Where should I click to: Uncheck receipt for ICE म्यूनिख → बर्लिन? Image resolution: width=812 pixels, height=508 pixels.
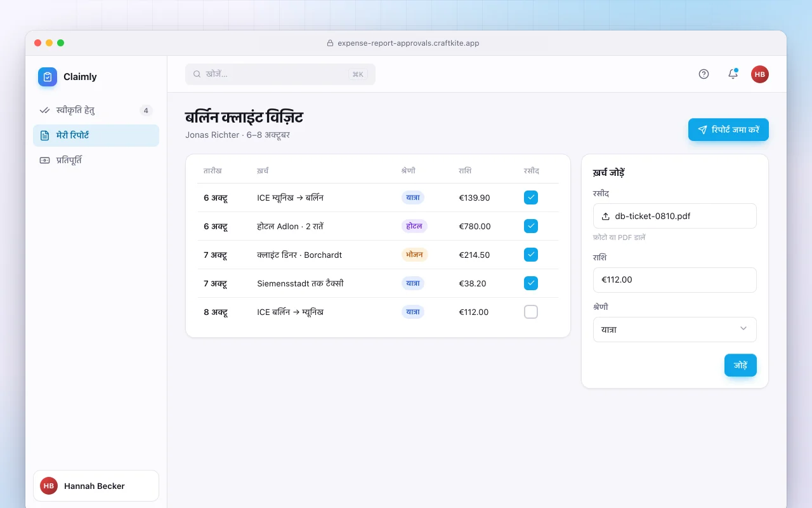(531, 197)
